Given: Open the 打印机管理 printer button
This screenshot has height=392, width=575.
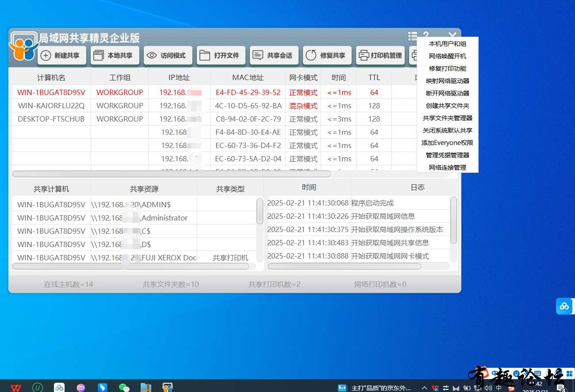Looking at the screenshot, I should pyautogui.click(x=380, y=55).
